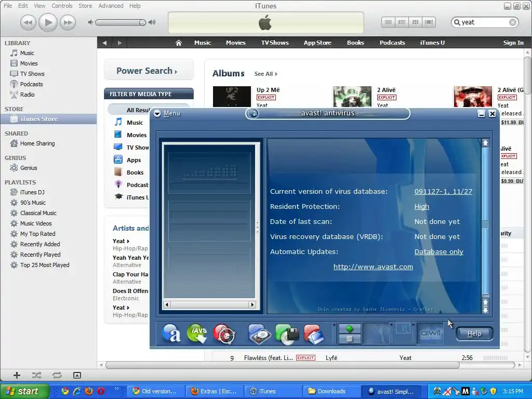
Task: Click the alwil logo in avast
Action: 430,334
